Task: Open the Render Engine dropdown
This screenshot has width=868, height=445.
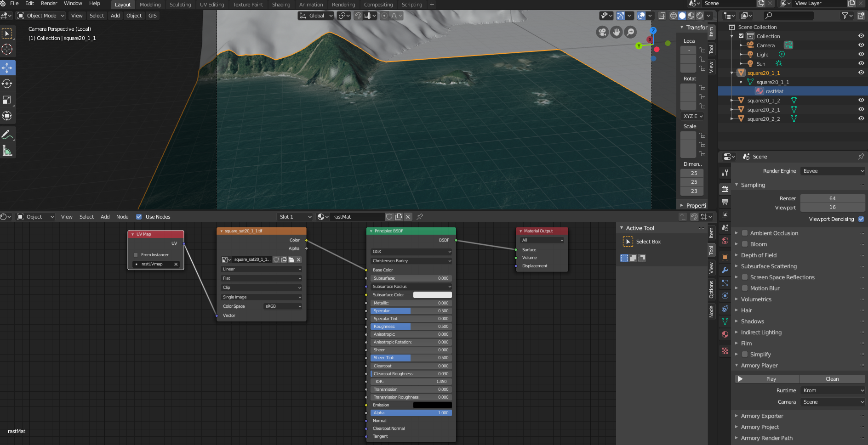Action: pos(833,171)
